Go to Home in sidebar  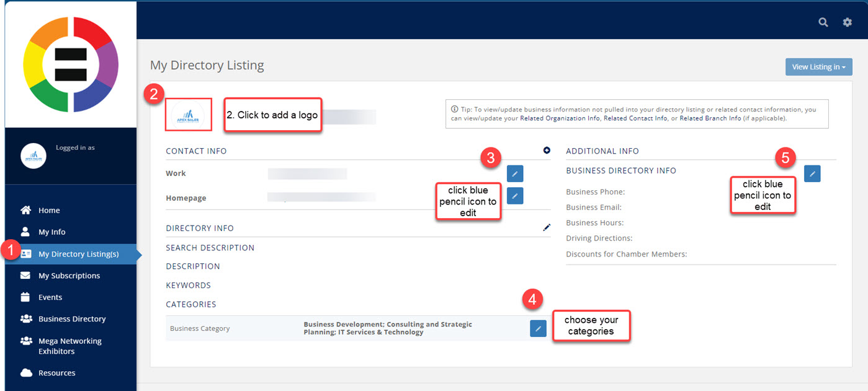pos(49,211)
